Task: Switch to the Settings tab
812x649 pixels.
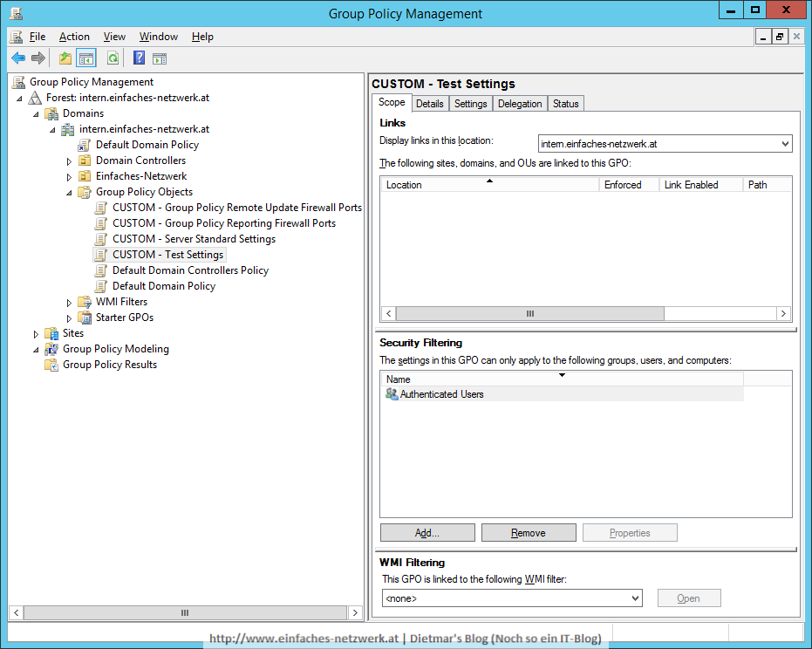Action: click(x=471, y=104)
